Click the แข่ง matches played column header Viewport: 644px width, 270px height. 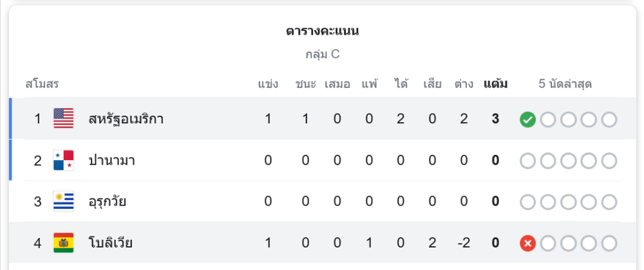coord(268,84)
